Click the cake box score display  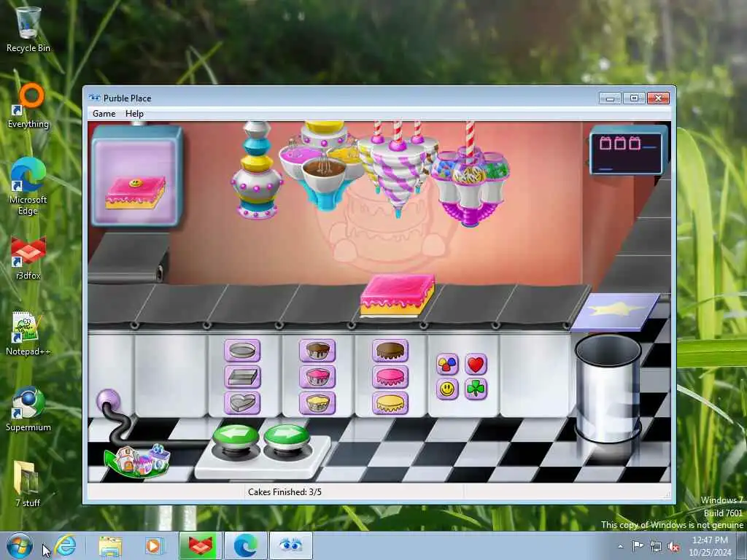point(628,150)
